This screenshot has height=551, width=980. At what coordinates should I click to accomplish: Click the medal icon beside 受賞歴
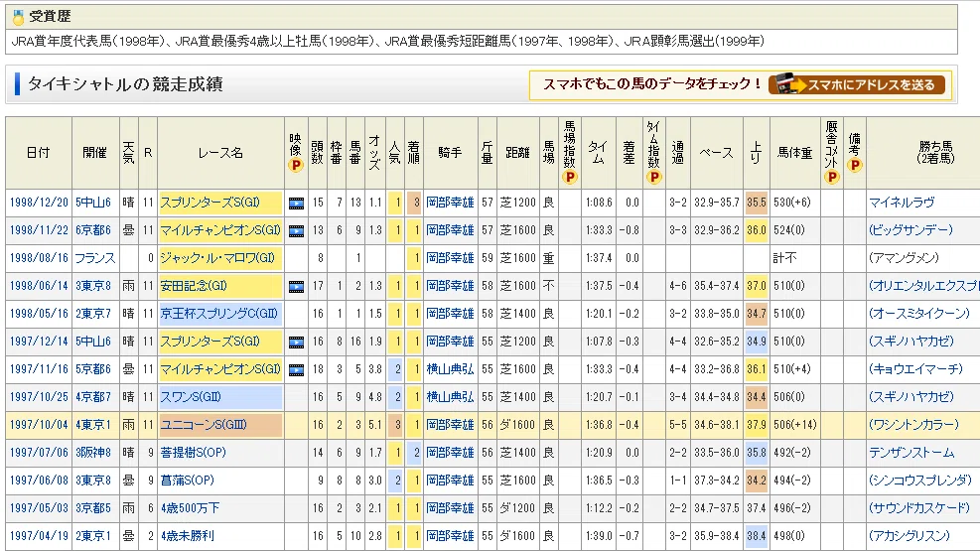tap(18, 17)
